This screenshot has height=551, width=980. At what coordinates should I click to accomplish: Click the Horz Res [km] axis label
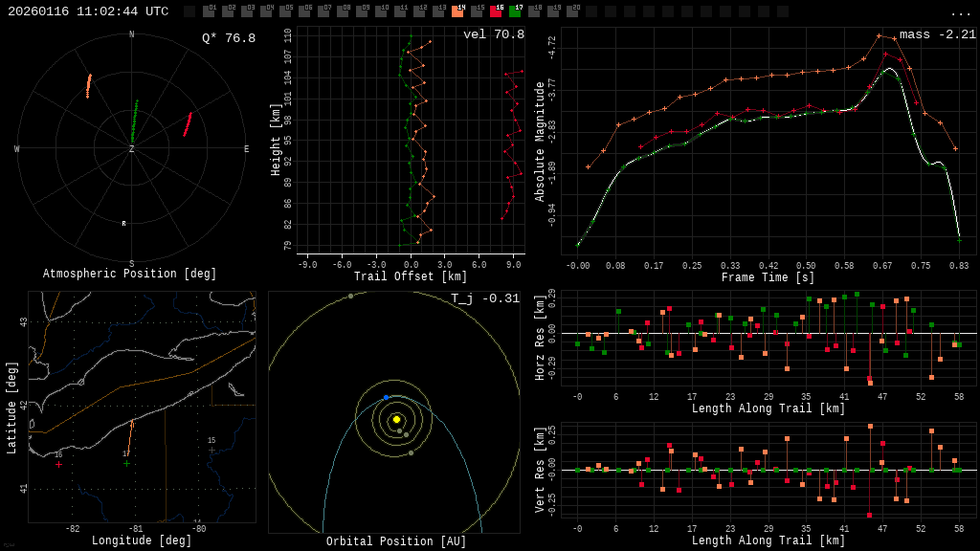(540, 338)
